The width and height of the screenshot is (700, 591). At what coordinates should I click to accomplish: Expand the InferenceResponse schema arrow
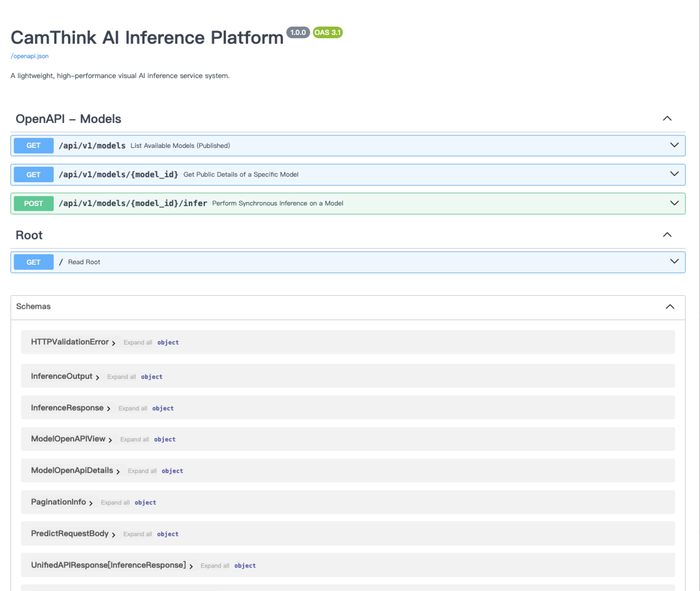109,409
